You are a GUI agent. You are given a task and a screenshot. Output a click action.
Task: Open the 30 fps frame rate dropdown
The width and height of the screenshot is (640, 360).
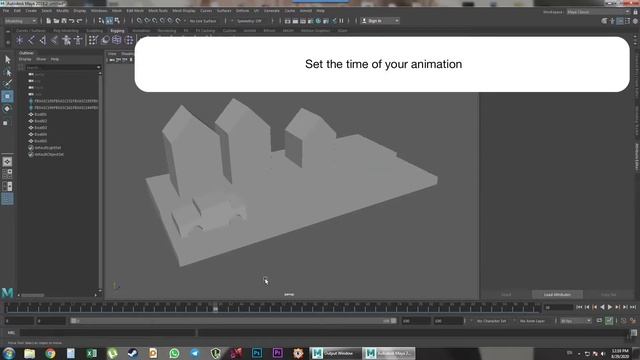[x=576, y=321]
